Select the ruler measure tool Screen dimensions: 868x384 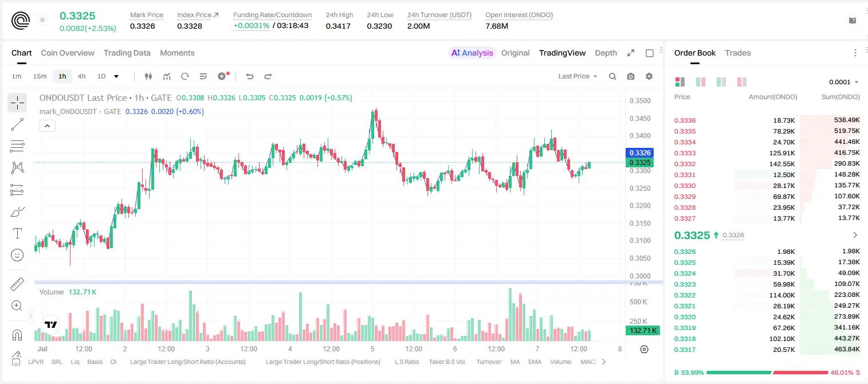click(x=17, y=284)
